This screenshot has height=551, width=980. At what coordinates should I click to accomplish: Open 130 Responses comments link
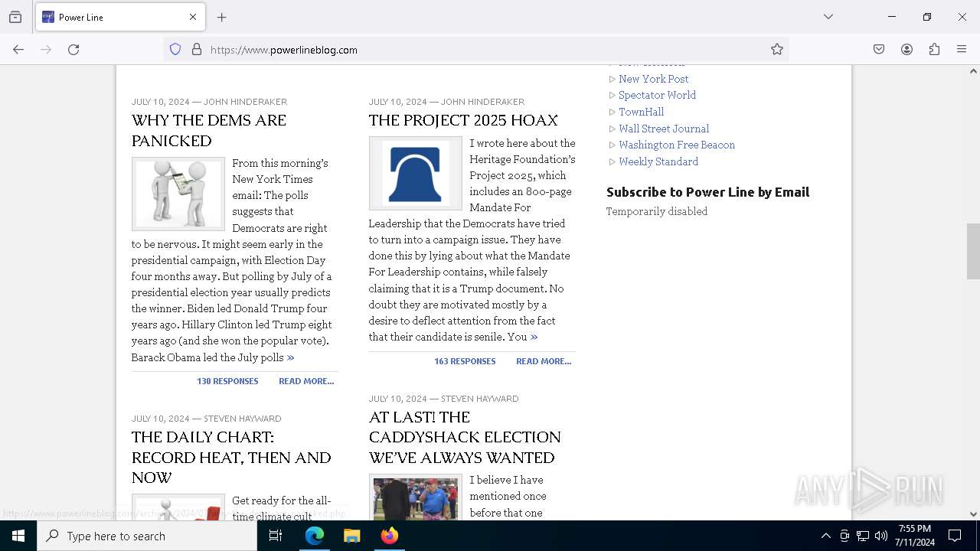(227, 381)
